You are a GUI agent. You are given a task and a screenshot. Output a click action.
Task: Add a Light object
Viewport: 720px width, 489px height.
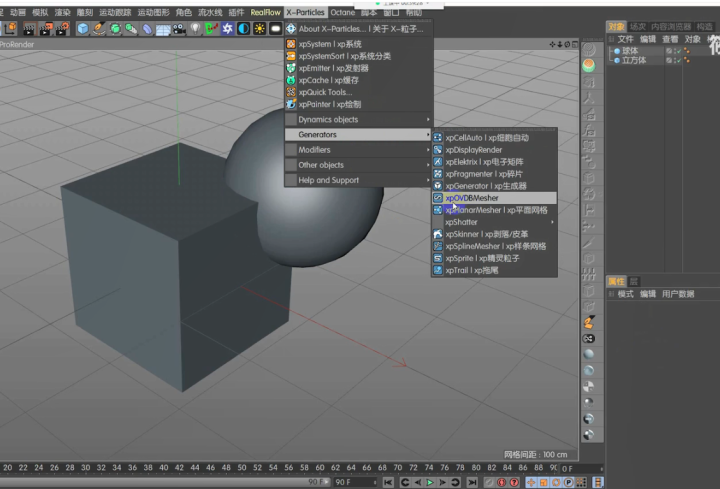(195, 29)
